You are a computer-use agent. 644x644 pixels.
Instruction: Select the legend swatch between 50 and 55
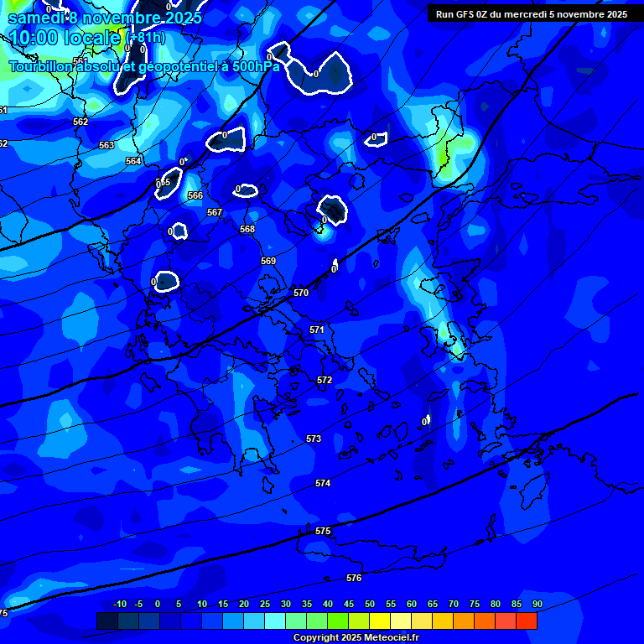(380, 621)
